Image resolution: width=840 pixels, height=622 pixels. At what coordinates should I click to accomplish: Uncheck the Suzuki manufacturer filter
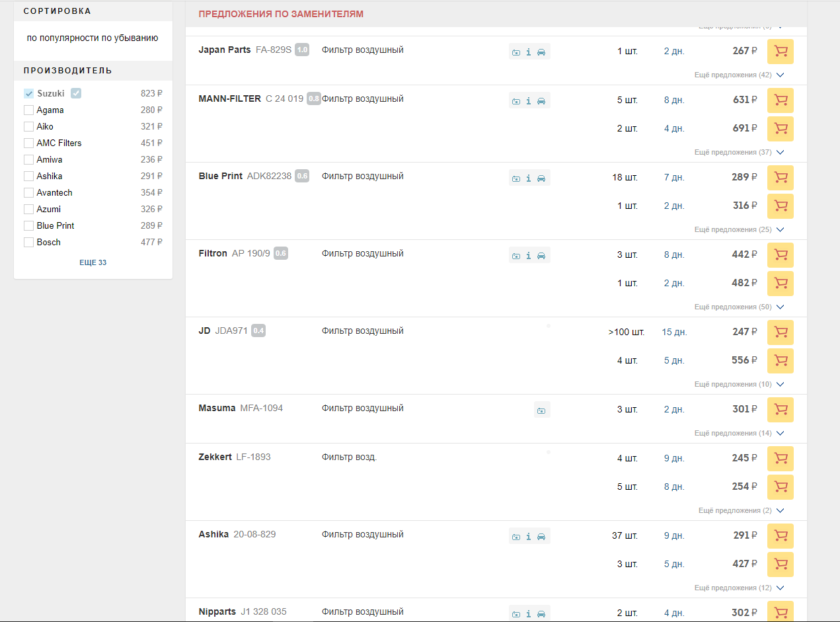pyautogui.click(x=28, y=94)
